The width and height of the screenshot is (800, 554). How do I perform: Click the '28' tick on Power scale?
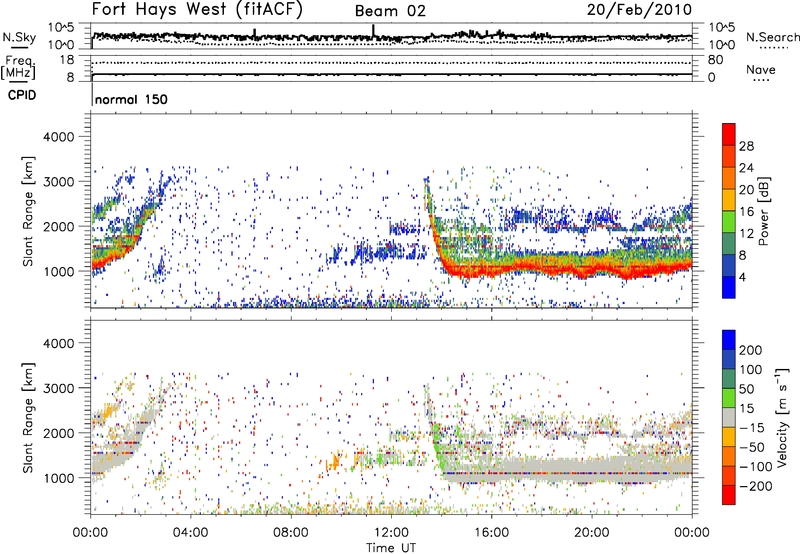pos(746,146)
